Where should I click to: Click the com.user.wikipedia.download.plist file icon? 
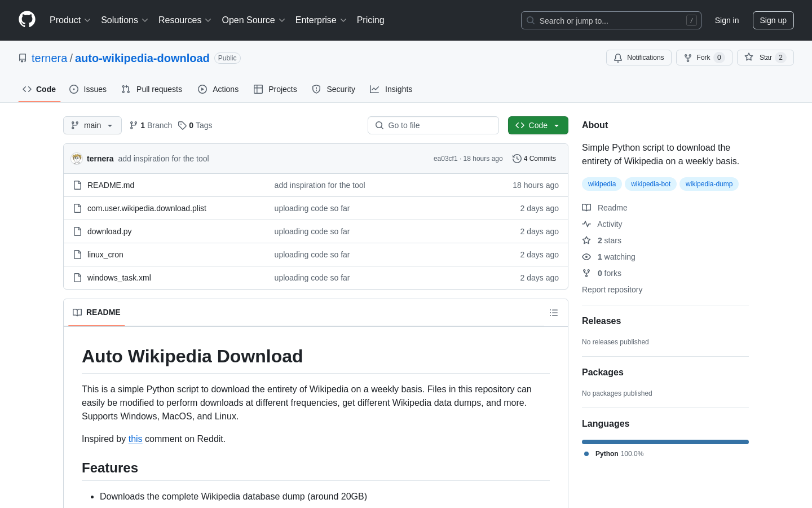point(78,208)
